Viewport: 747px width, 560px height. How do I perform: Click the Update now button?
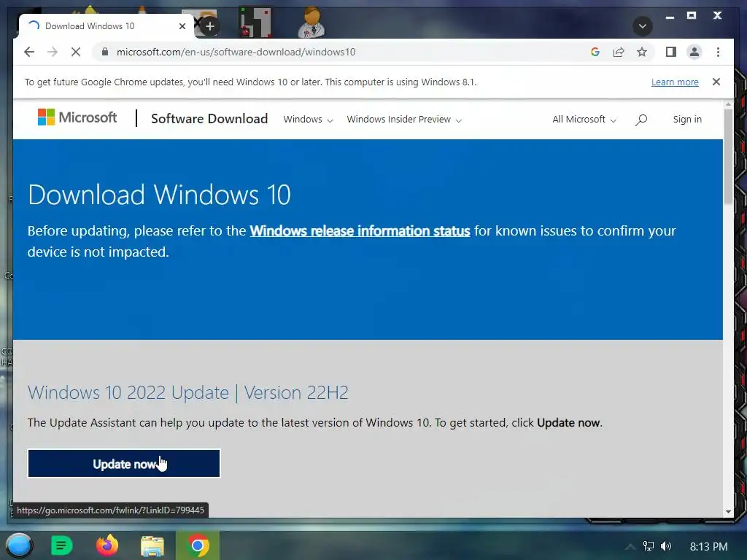pyautogui.click(x=124, y=463)
